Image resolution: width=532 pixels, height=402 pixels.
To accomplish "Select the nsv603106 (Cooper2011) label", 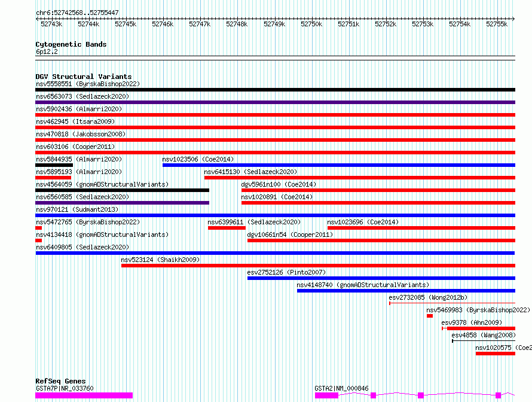I will [x=75, y=147].
